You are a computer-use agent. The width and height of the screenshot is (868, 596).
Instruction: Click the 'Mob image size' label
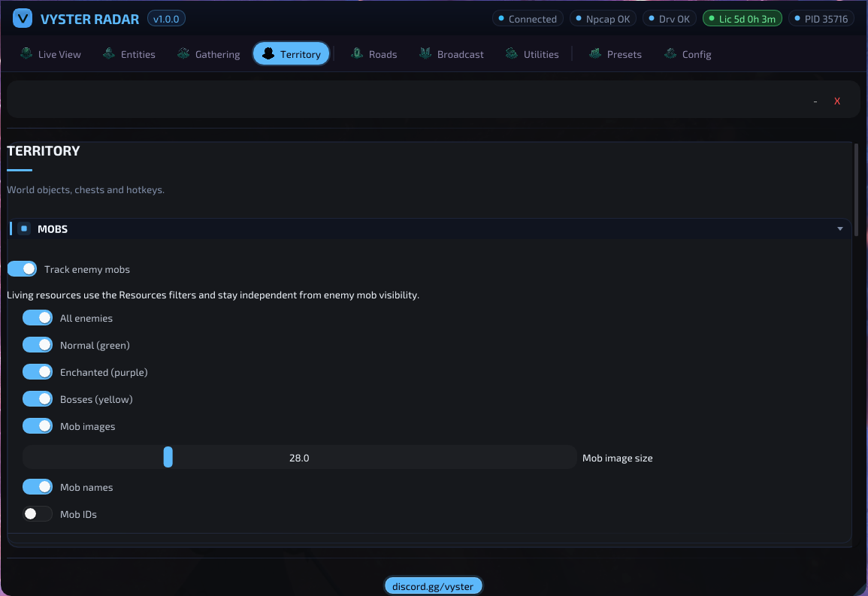tap(617, 458)
